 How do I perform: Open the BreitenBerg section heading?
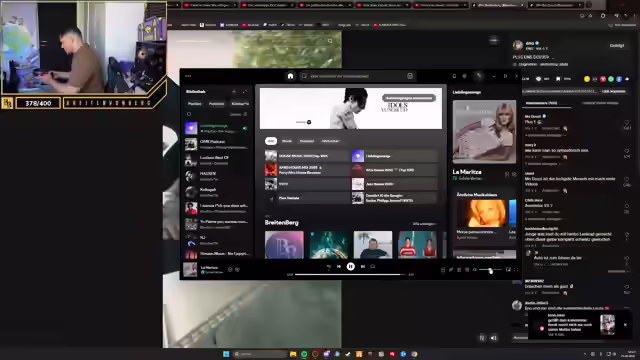tap(282, 223)
